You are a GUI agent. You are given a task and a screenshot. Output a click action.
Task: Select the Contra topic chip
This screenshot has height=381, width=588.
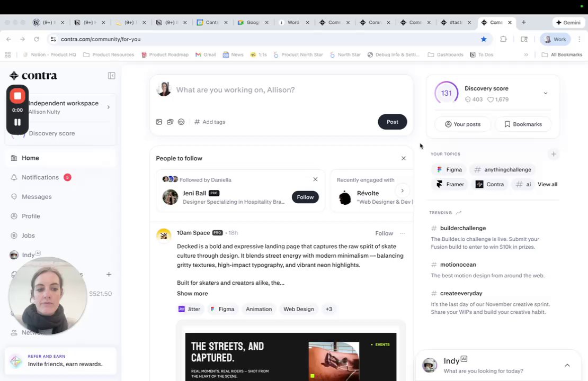[490, 184]
